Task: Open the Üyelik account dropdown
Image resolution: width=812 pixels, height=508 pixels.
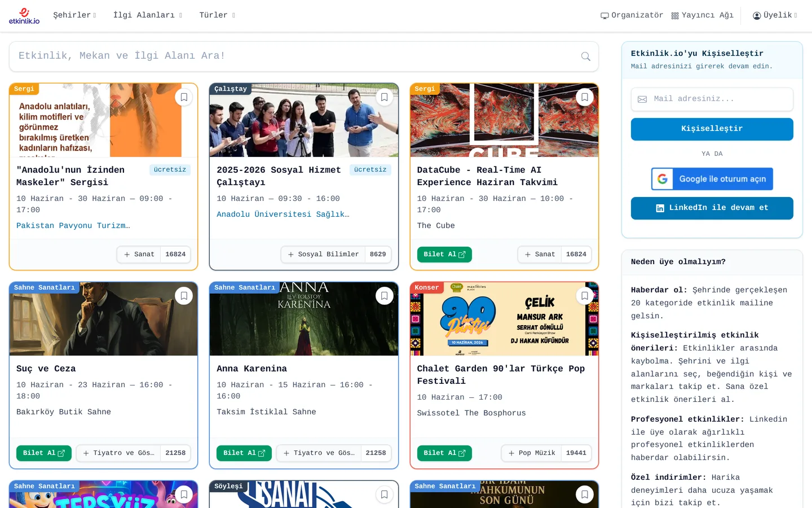Action: point(775,15)
